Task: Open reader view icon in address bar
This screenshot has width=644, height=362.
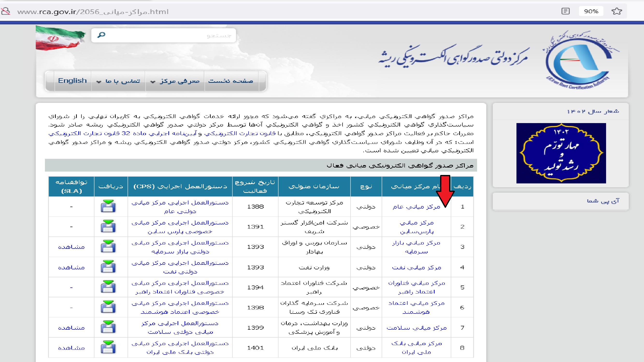Action: coord(565,11)
